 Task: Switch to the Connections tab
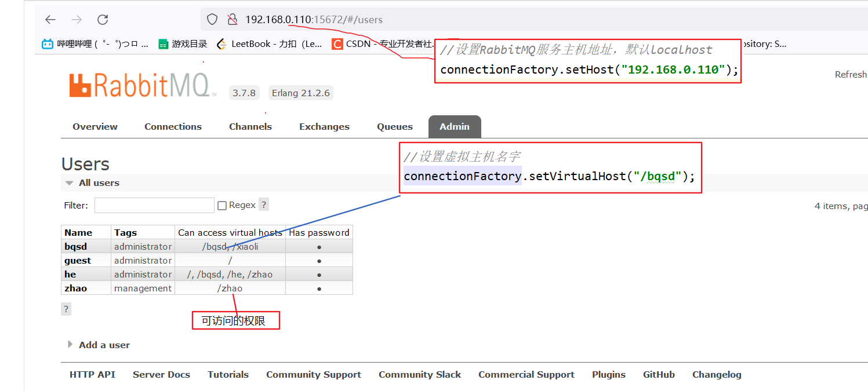173,127
